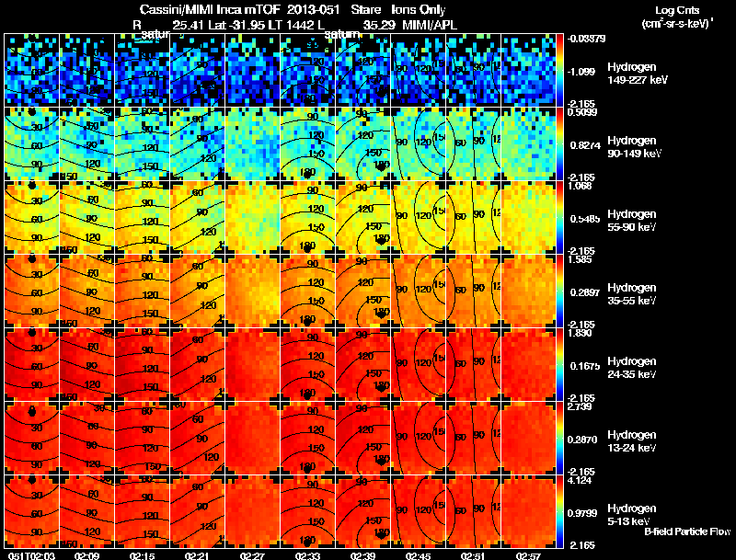Click the 'Hydrogen 5-13 keV' label
The width and height of the screenshot is (736, 560).
[x=631, y=515]
